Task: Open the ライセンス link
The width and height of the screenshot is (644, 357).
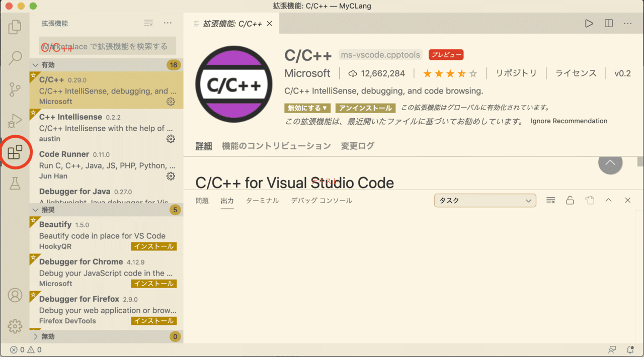Action: [x=576, y=73]
